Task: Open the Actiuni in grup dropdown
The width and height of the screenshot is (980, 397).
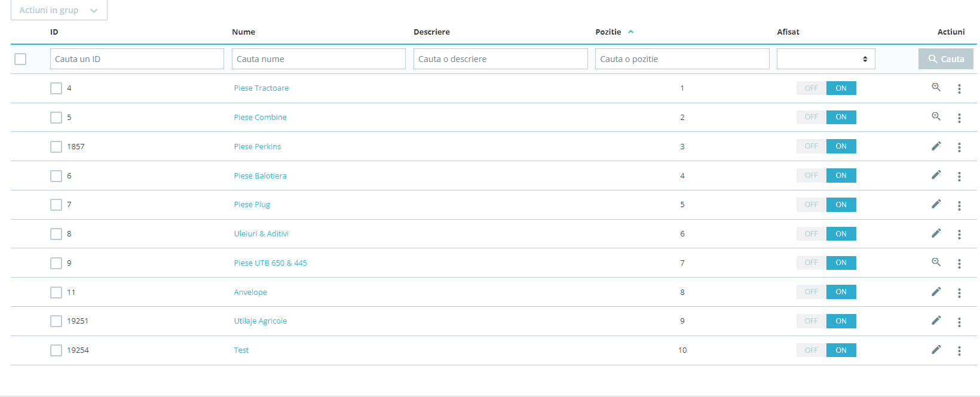Action: (59, 10)
